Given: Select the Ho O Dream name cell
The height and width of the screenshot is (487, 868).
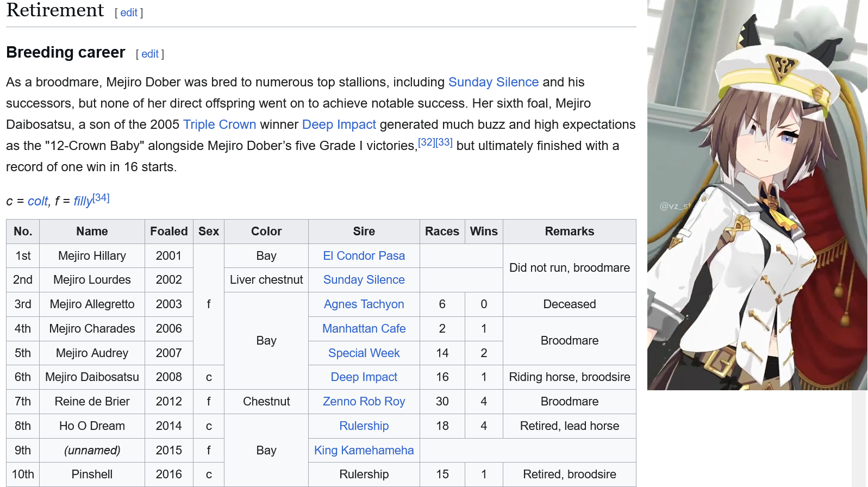Looking at the screenshot, I should pyautogui.click(x=92, y=426).
